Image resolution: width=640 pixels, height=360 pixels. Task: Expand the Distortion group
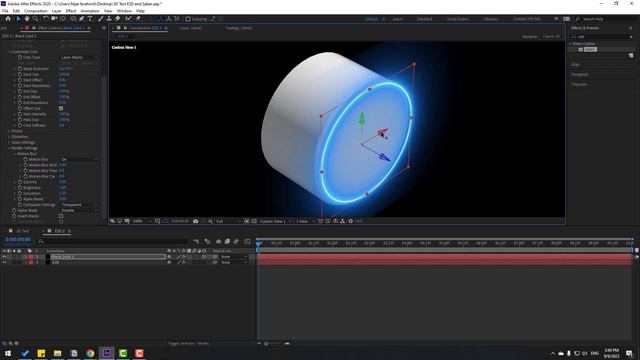point(9,137)
